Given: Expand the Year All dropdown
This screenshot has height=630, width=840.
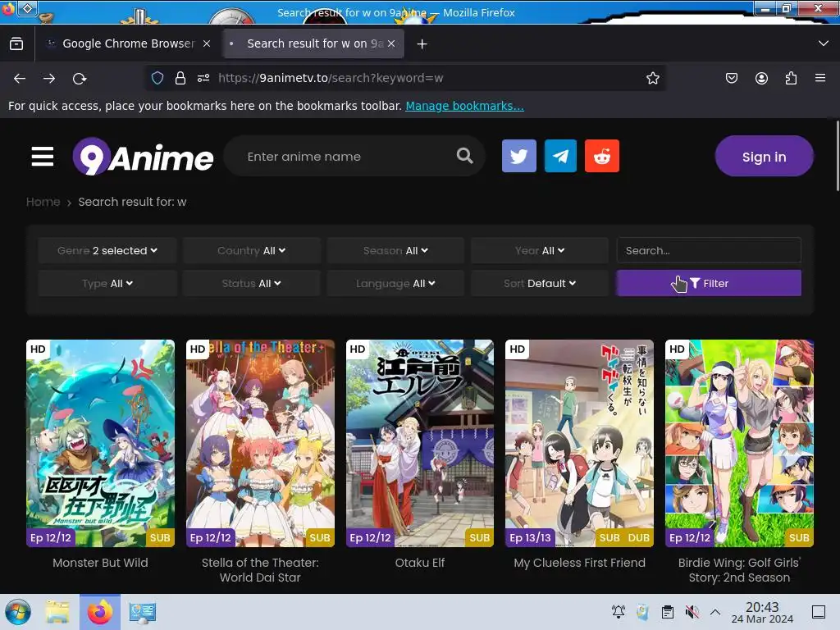Looking at the screenshot, I should click(540, 250).
